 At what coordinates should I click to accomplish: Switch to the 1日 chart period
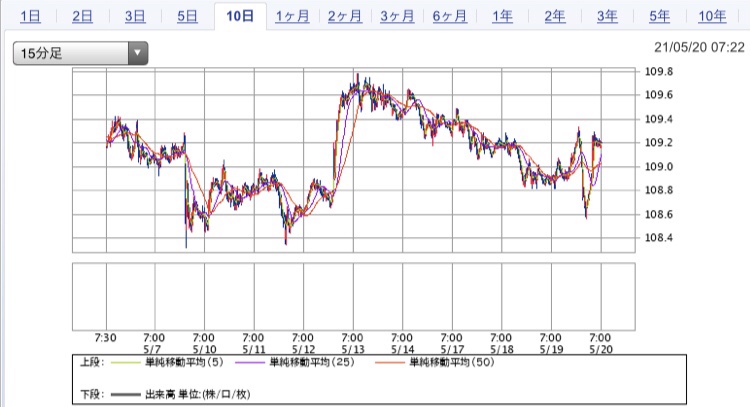pos(30,17)
